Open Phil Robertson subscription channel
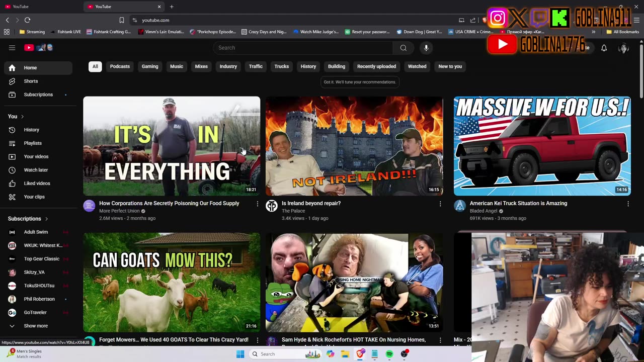Screen dimensions: 644x362 [38, 299]
